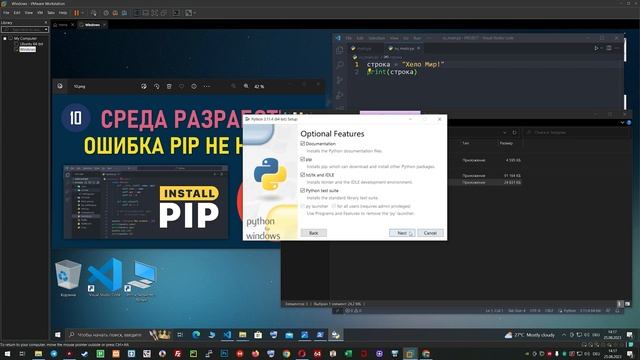
Task: Click Back in Python setup
Action: (x=313, y=233)
